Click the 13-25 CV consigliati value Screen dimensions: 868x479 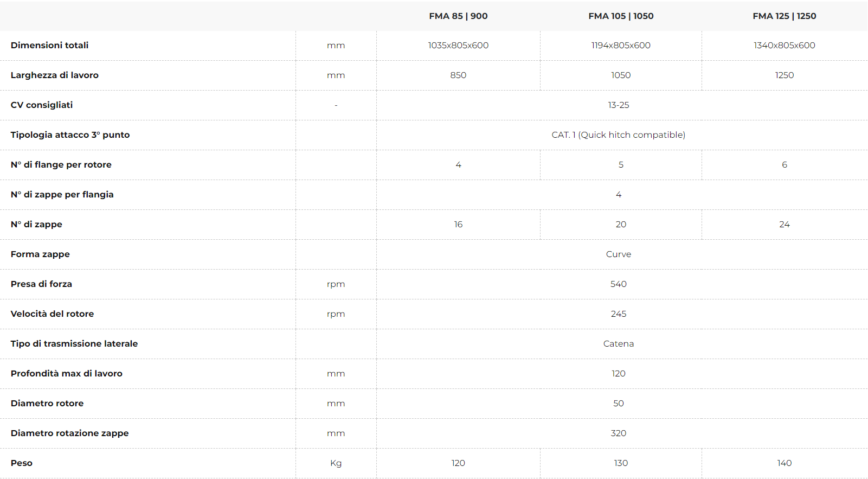pos(618,105)
